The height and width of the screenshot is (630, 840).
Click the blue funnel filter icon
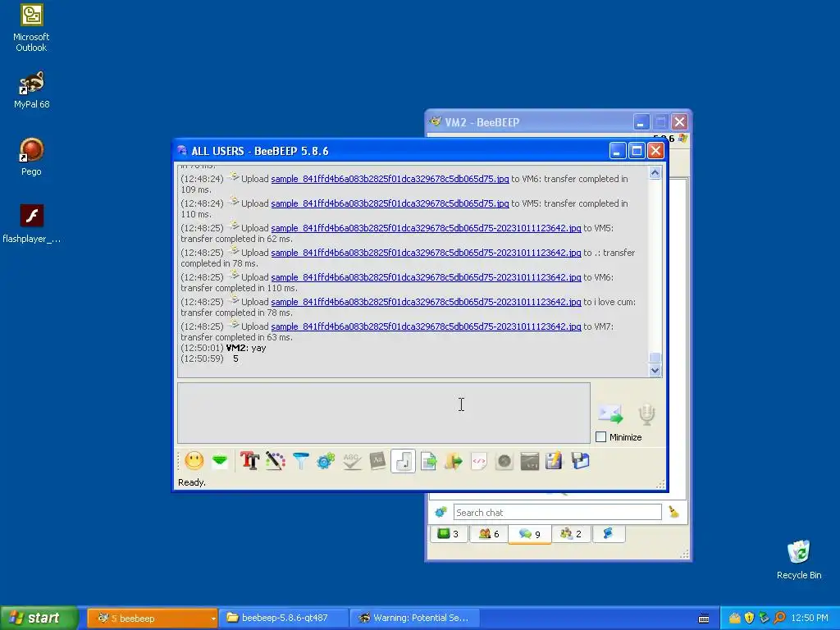pyautogui.click(x=300, y=461)
